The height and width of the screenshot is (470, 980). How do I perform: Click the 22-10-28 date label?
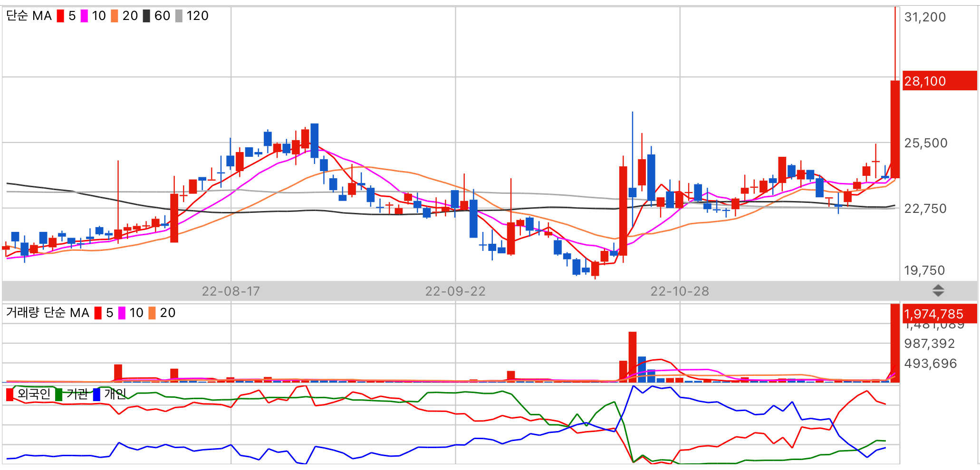tap(680, 291)
